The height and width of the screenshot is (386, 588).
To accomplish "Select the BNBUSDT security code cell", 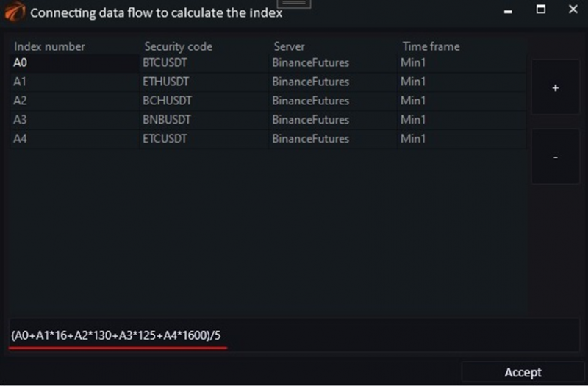I will (x=204, y=120).
